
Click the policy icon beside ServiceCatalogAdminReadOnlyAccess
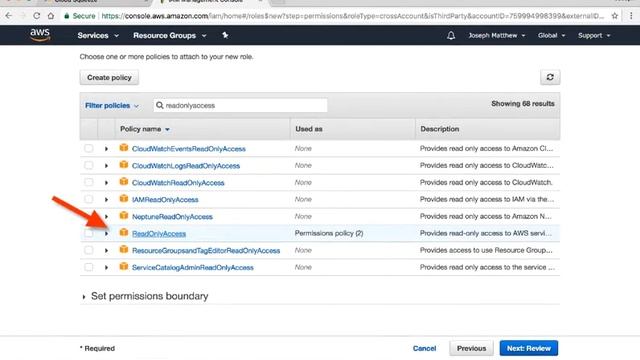pyautogui.click(x=124, y=267)
